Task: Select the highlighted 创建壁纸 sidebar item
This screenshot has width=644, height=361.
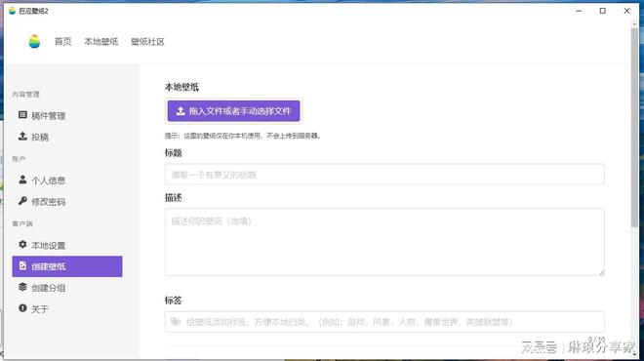Action: pos(67,266)
